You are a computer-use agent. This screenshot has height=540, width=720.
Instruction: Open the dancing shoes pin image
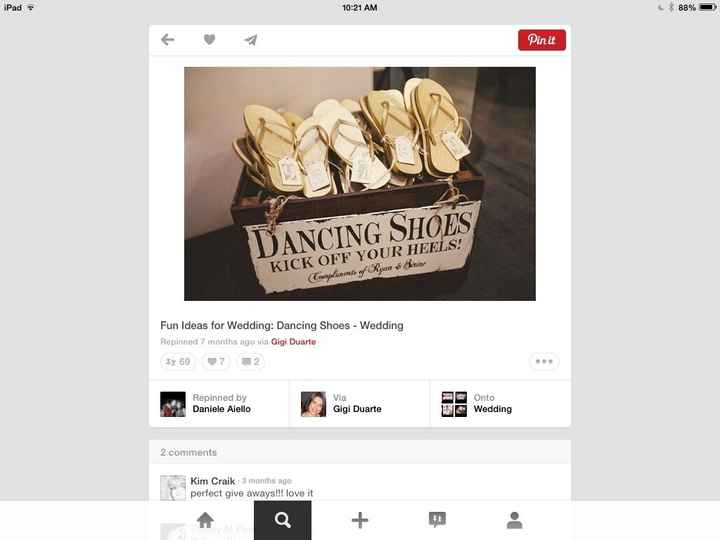point(360,183)
